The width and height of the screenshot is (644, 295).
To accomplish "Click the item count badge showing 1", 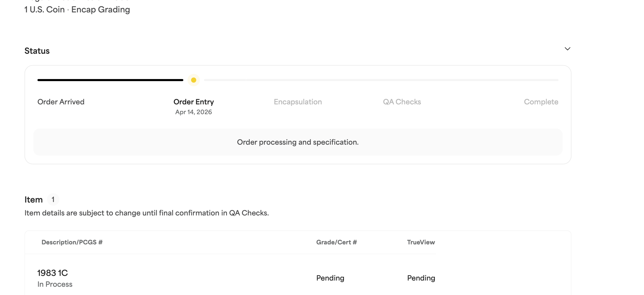I will pyautogui.click(x=53, y=199).
